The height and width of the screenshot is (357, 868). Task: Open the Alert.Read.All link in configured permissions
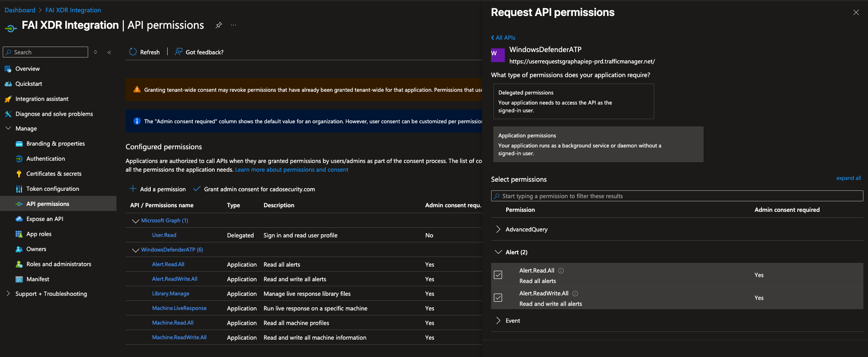(168, 264)
